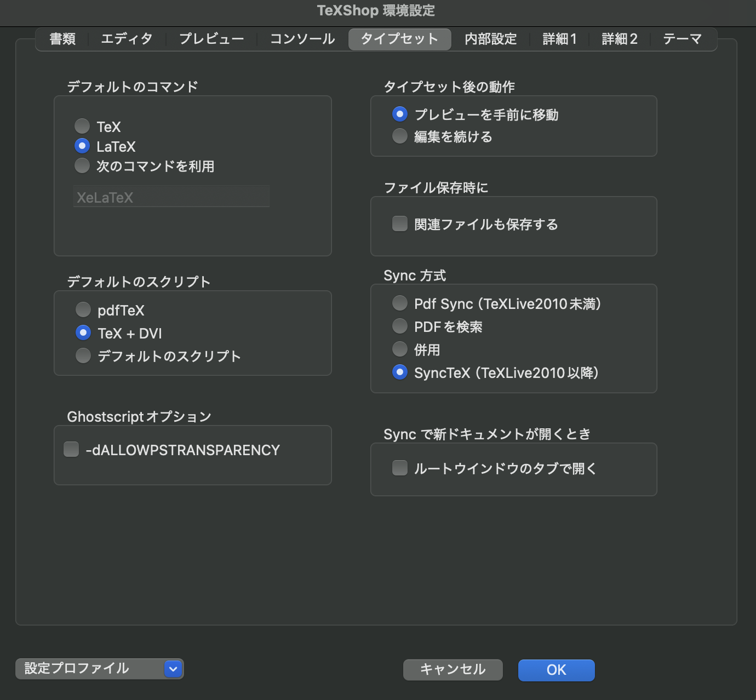Image resolution: width=756 pixels, height=700 pixels.
Task: Click the キャンセル button
Action: coord(453,670)
